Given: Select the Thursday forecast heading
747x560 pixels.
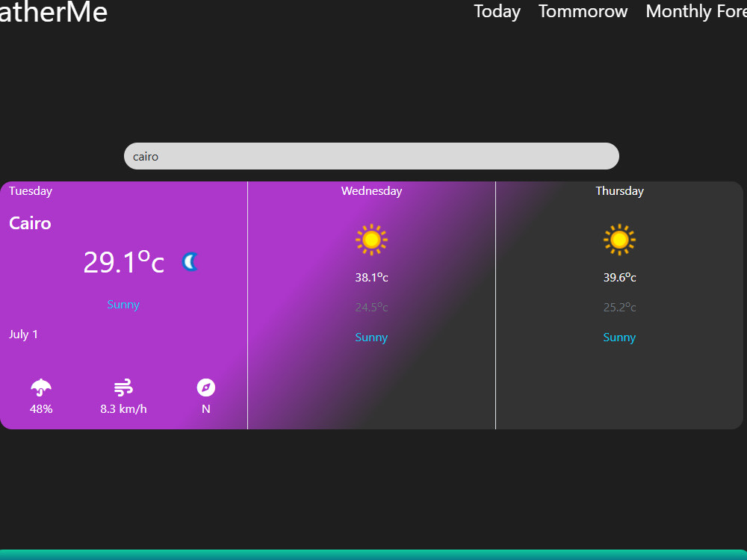Looking at the screenshot, I should pos(619,191).
